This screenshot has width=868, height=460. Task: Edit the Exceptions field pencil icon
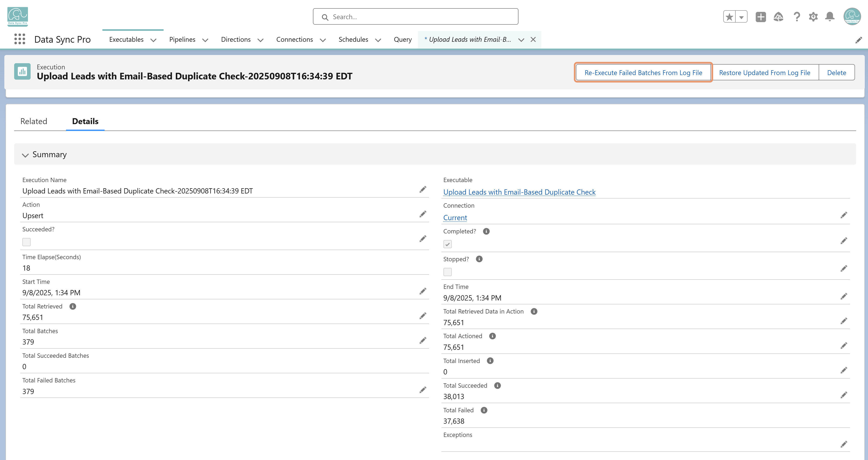pos(844,444)
